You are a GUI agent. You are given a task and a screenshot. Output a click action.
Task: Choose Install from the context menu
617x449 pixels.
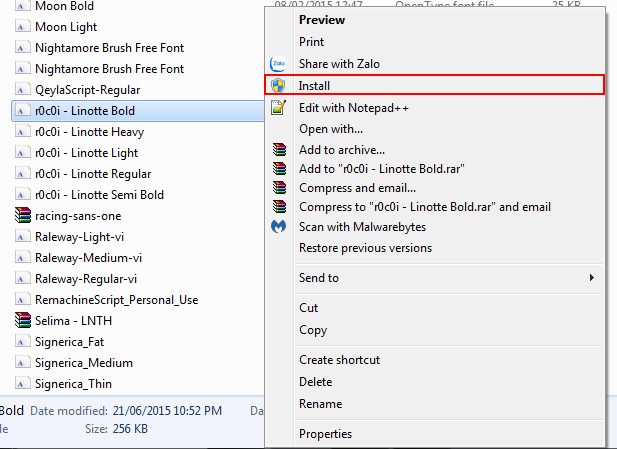[x=314, y=86]
